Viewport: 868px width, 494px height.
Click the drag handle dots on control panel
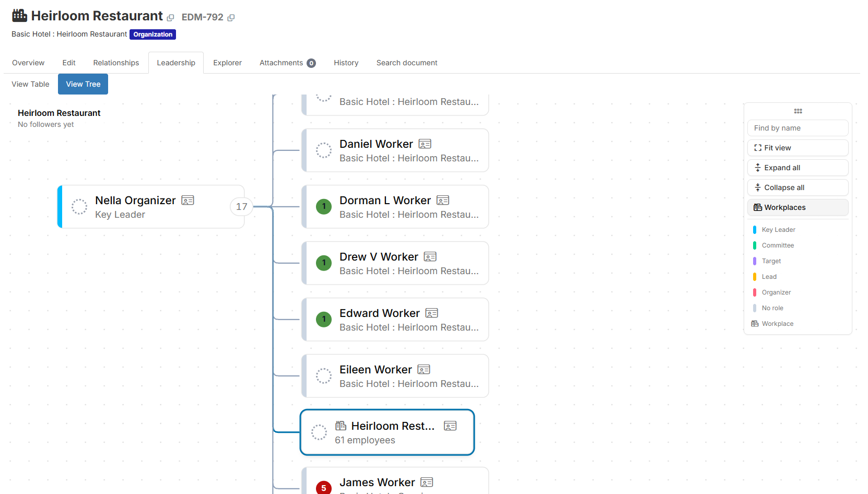[x=798, y=111]
